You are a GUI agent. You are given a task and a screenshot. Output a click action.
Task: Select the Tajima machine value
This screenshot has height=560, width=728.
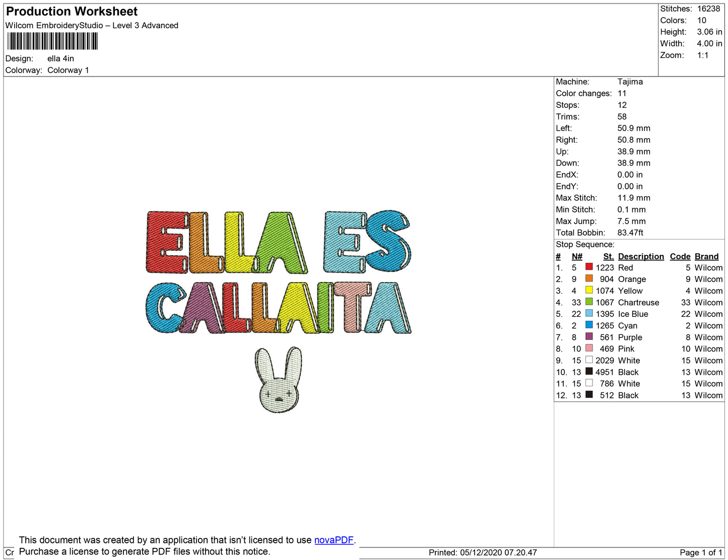click(x=630, y=82)
